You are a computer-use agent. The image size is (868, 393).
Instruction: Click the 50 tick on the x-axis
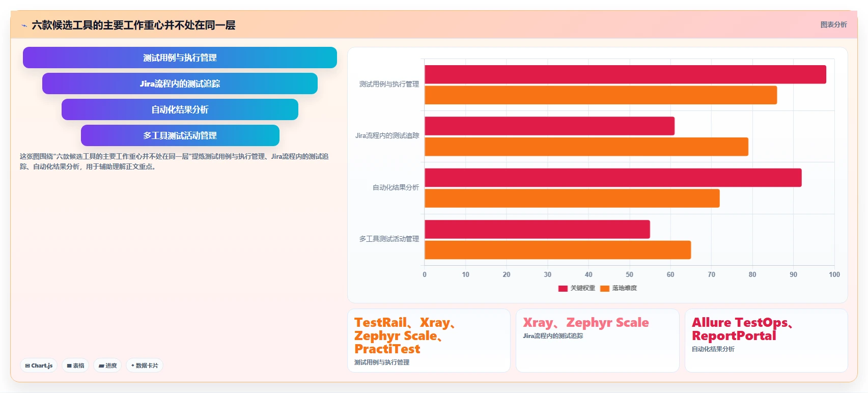629,274
